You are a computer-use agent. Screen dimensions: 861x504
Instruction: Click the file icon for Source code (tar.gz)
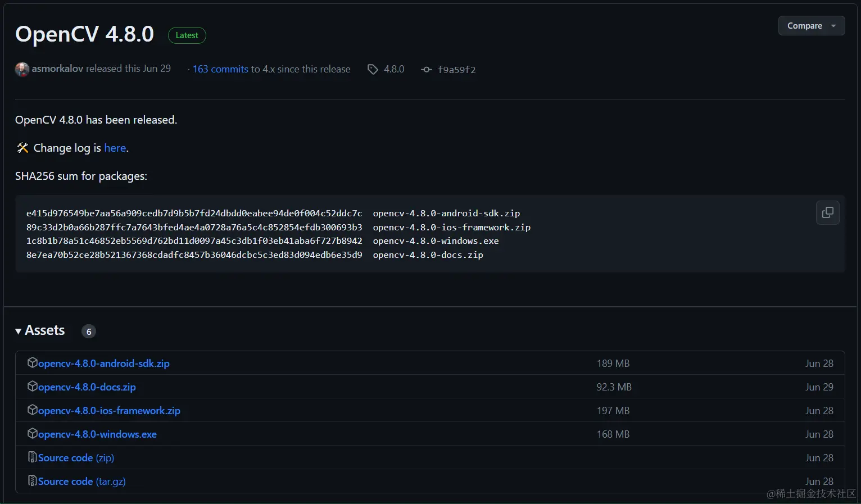coord(33,480)
